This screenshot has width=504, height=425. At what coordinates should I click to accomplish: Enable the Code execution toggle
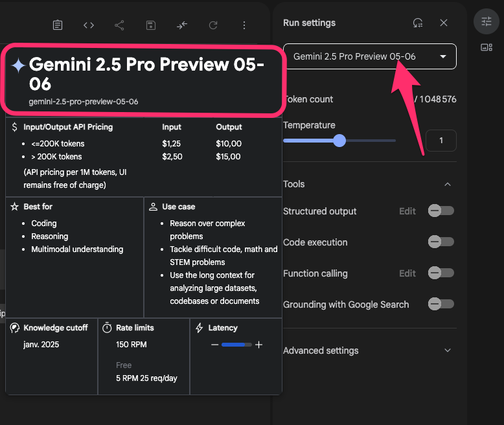441,242
